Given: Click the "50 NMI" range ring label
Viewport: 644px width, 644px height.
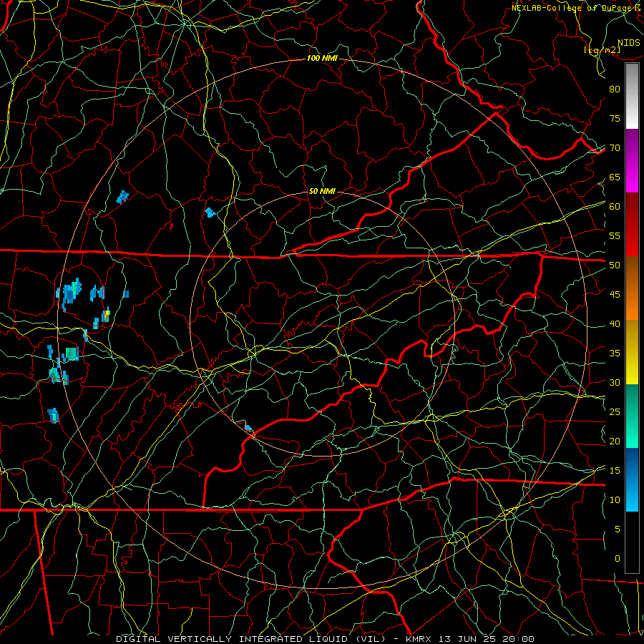Looking at the screenshot, I should 322,191.
